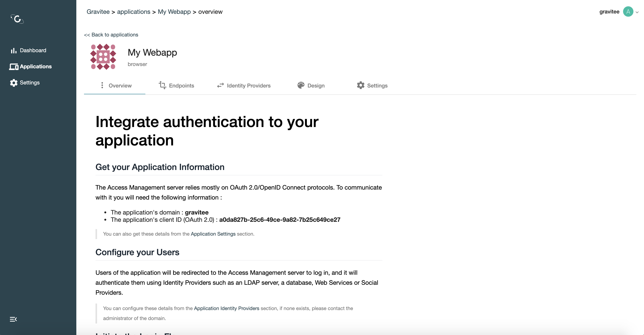
Task: Click the Overview three-dots icon
Action: coord(102,85)
